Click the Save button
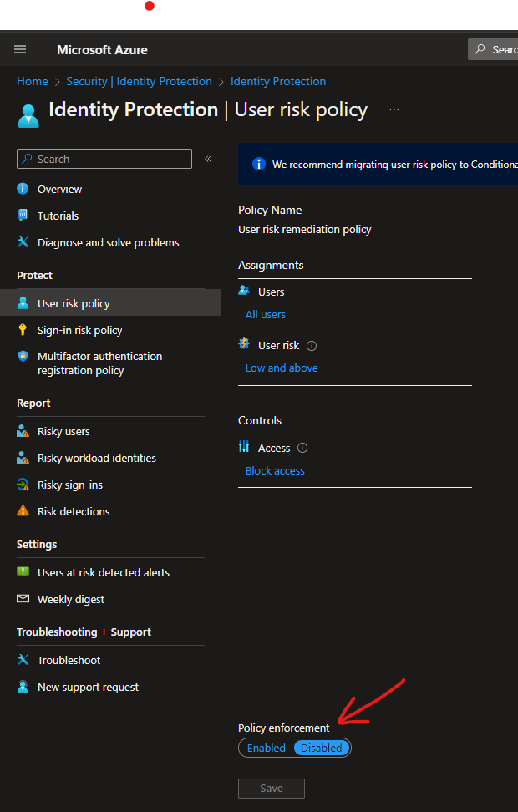Viewport: 518px width, 812px height. coord(272,788)
